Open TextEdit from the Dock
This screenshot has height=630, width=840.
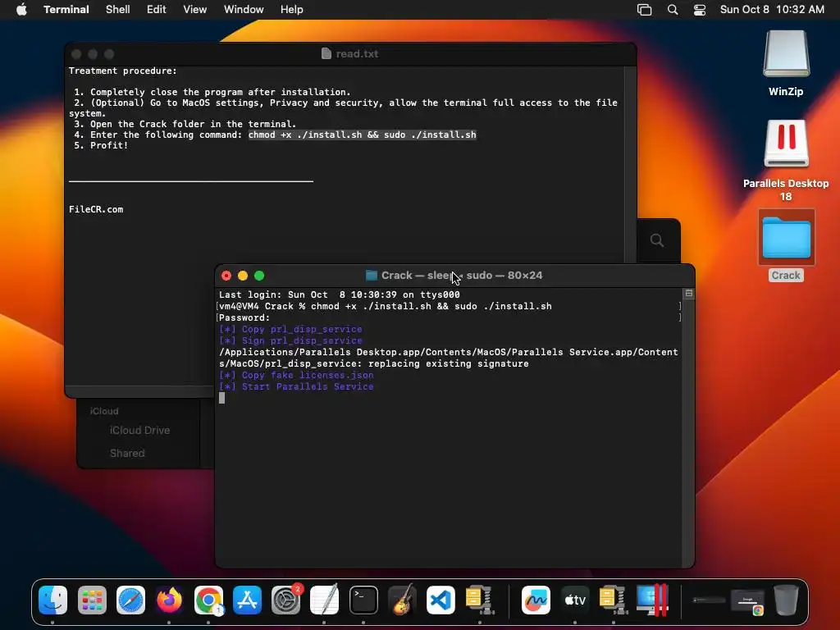tap(325, 600)
